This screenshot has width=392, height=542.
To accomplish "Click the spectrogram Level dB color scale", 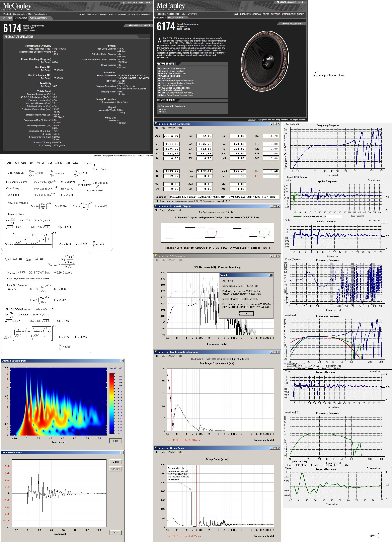I will click(112, 403).
